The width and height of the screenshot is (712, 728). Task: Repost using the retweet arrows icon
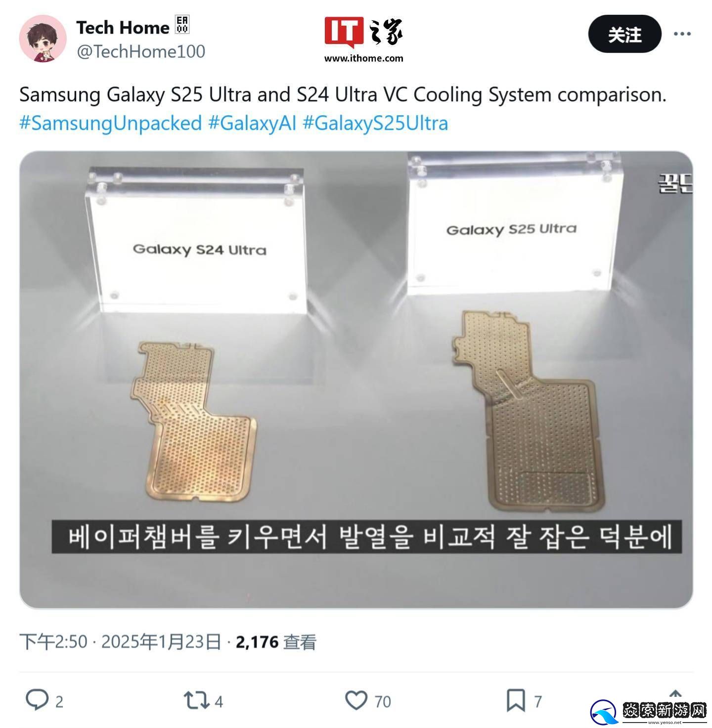tap(196, 700)
